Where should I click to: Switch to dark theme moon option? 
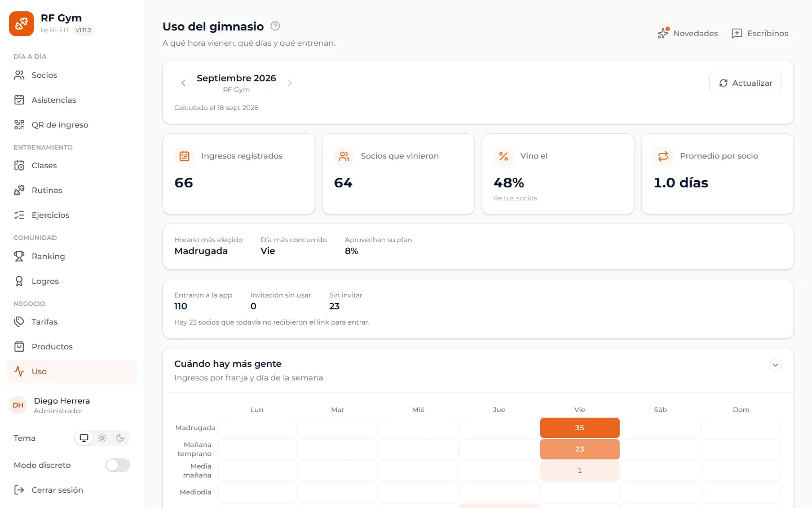120,438
